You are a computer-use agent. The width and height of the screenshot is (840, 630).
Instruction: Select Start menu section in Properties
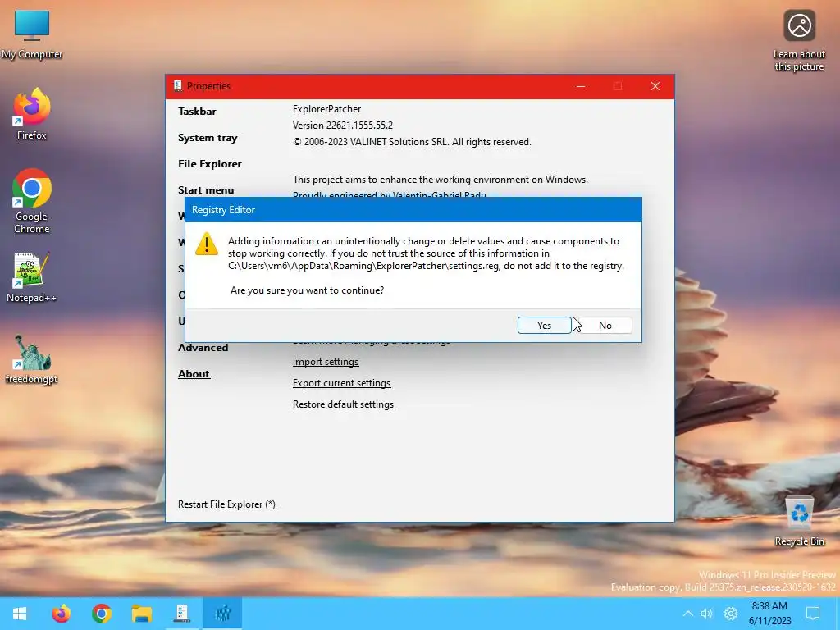206,190
